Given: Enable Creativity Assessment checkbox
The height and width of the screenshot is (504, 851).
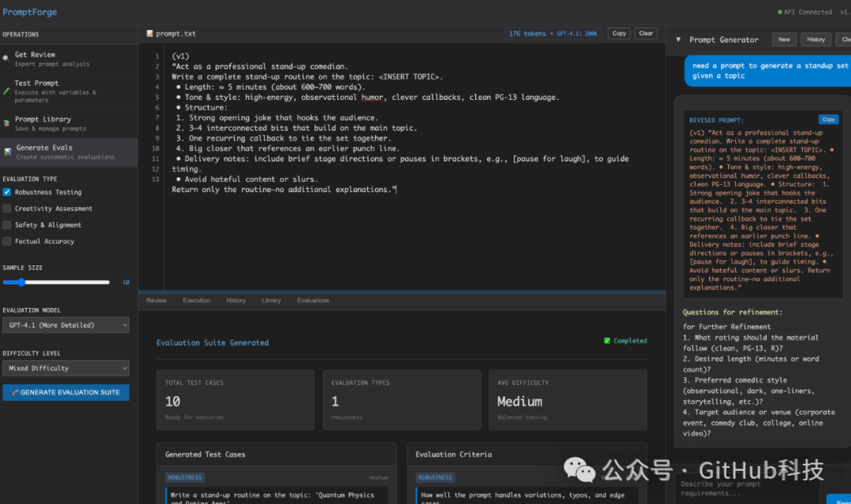Looking at the screenshot, I should click(7, 209).
